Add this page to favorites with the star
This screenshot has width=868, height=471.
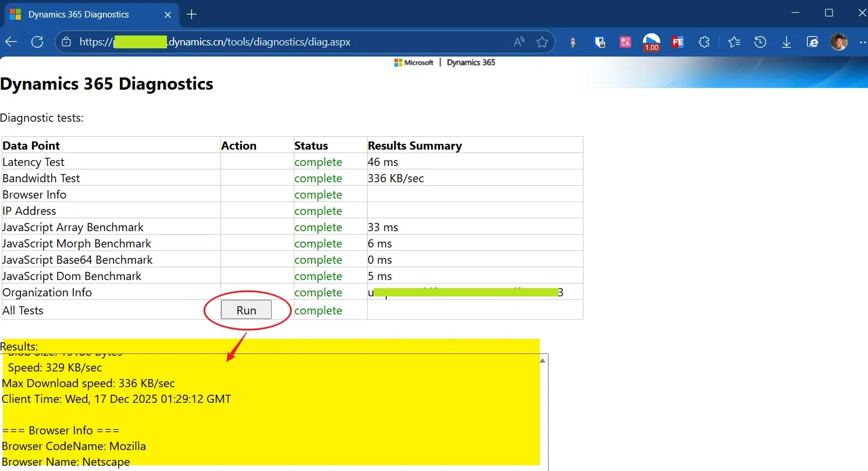pos(542,42)
